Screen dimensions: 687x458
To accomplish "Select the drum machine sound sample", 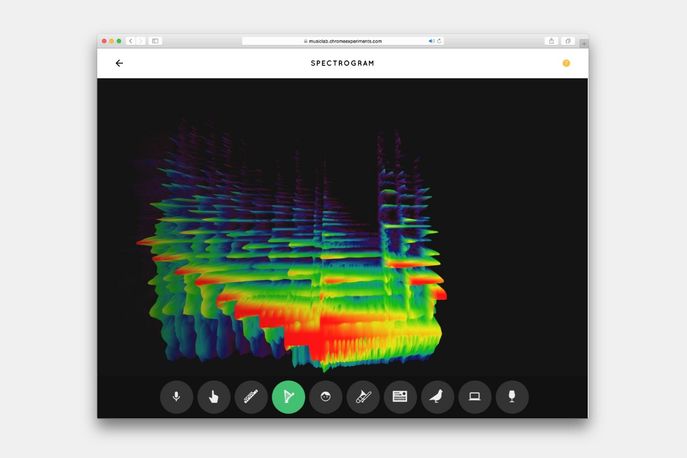I will pos(400,397).
